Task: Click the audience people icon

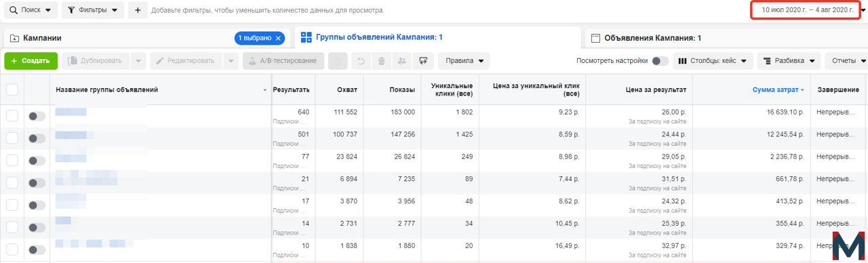Action: pos(402,61)
